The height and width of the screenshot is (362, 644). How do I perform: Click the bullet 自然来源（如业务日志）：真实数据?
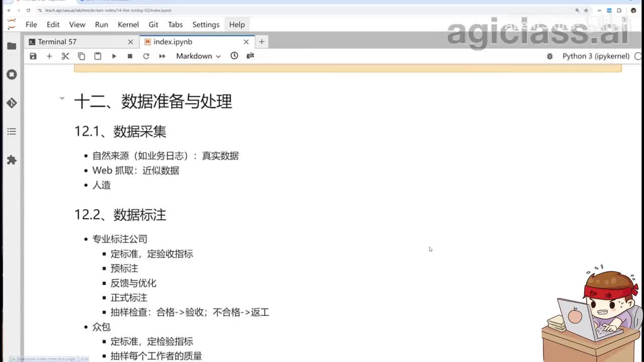(166, 156)
